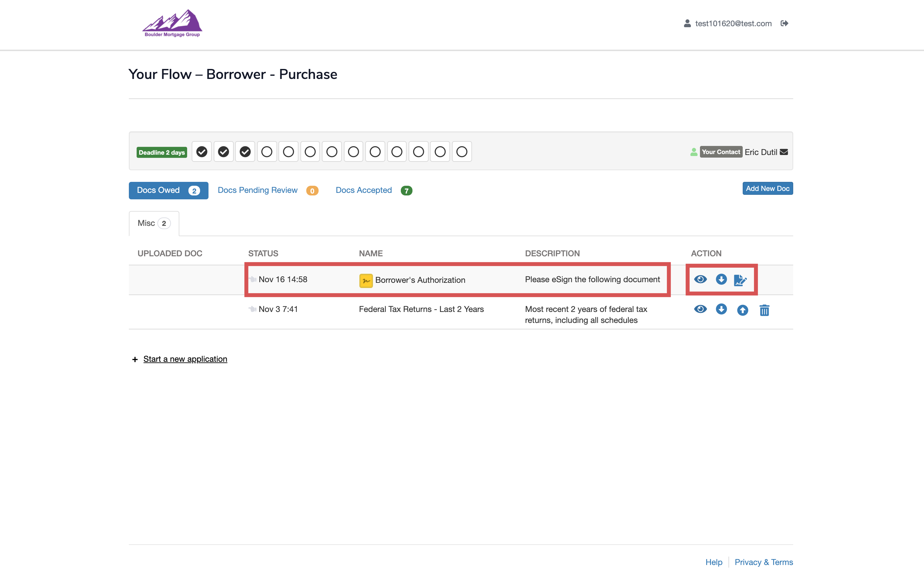Open the Docs Accepted tab

pos(364,190)
